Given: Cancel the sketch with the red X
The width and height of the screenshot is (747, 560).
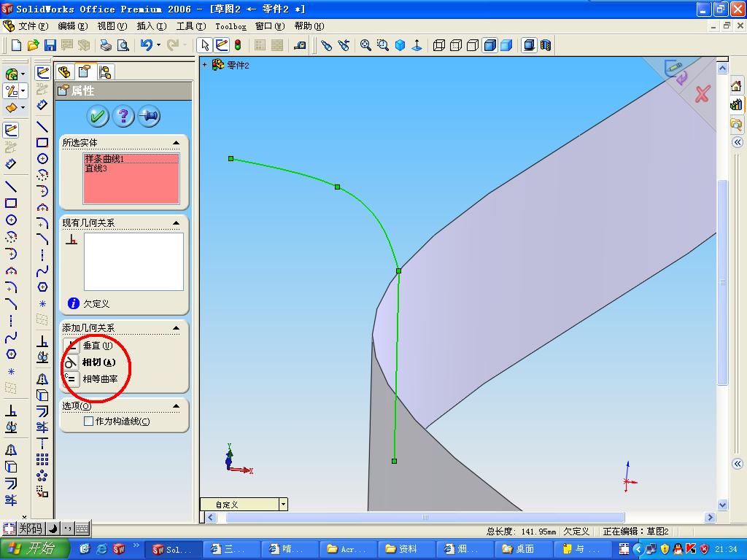Looking at the screenshot, I should pos(703,94).
